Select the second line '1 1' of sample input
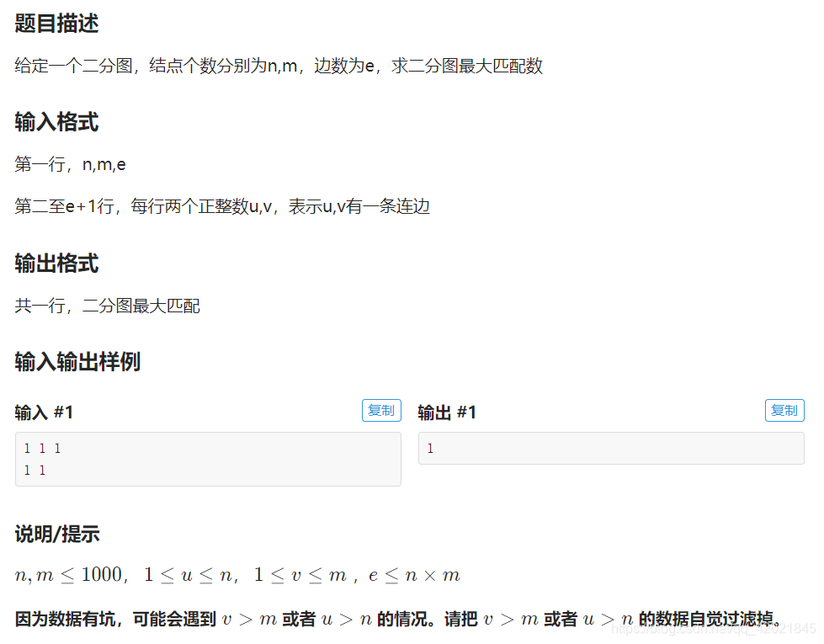 (34, 471)
